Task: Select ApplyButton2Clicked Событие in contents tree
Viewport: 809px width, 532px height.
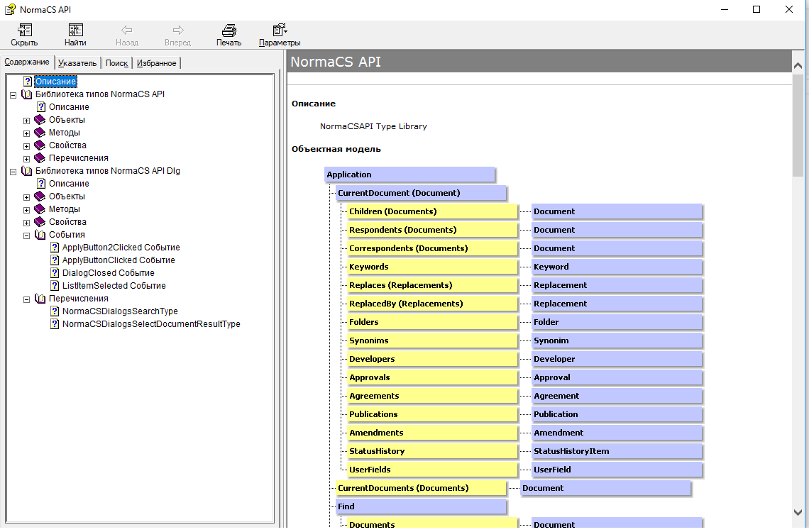Action: 121,248
